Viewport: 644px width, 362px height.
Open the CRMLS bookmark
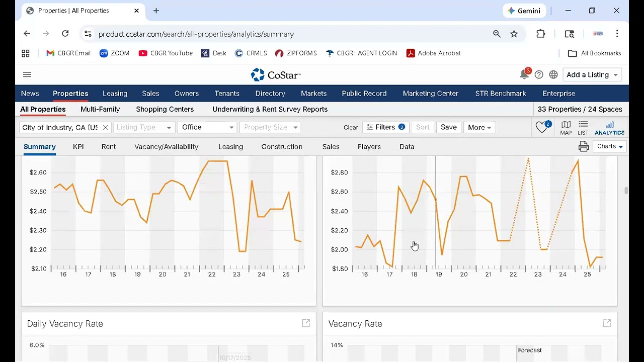(251, 53)
